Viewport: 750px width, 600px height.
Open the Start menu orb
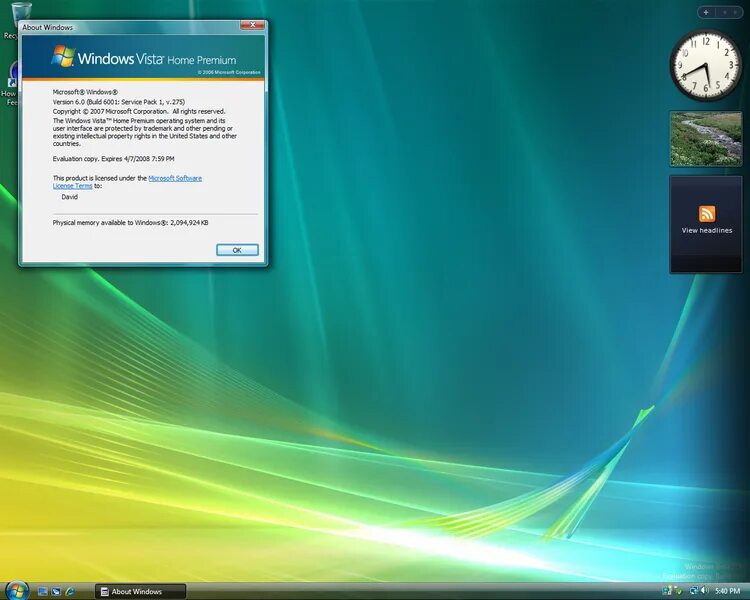click(17, 591)
